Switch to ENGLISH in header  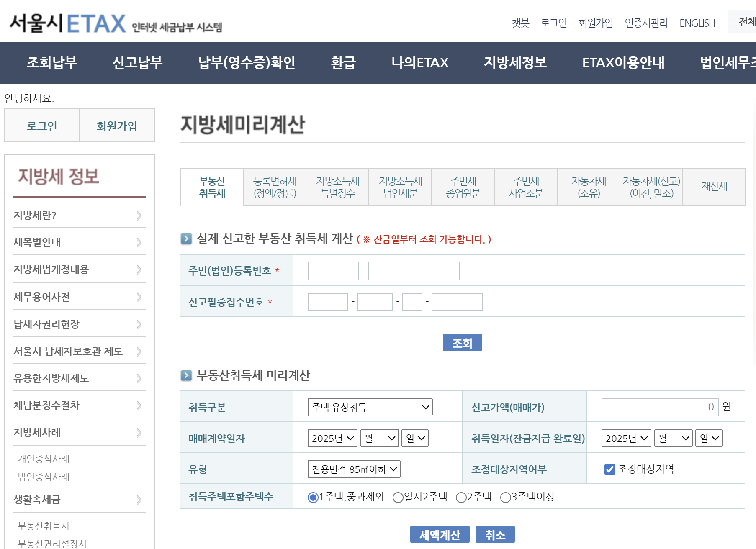(x=697, y=23)
